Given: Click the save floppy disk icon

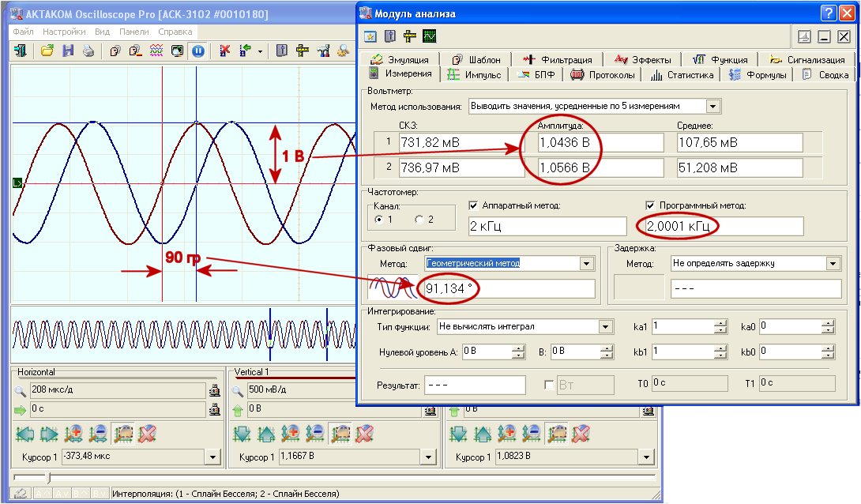Looking at the screenshot, I should [68, 51].
